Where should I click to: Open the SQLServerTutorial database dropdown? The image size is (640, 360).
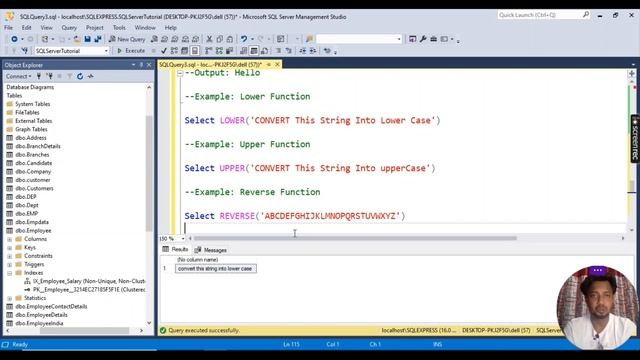pyautogui.click(x=106, y=51)
